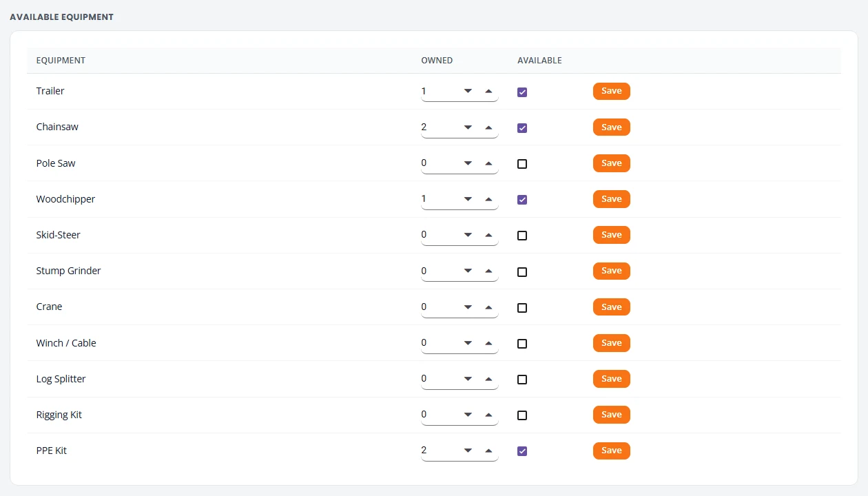Image resolution: width=868 pixels, height=496 pixels.
Task: Increase Stump Grinder owned count with up arrow
Action: 488,271
